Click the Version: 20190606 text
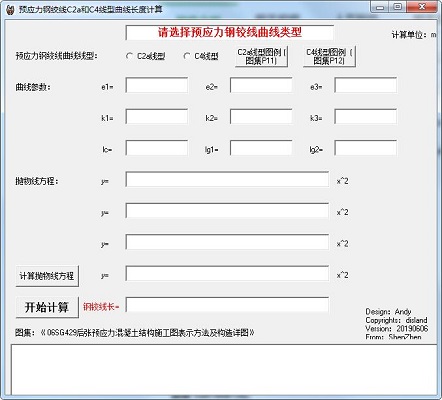 pyautogui.click(x=397, y=329)
